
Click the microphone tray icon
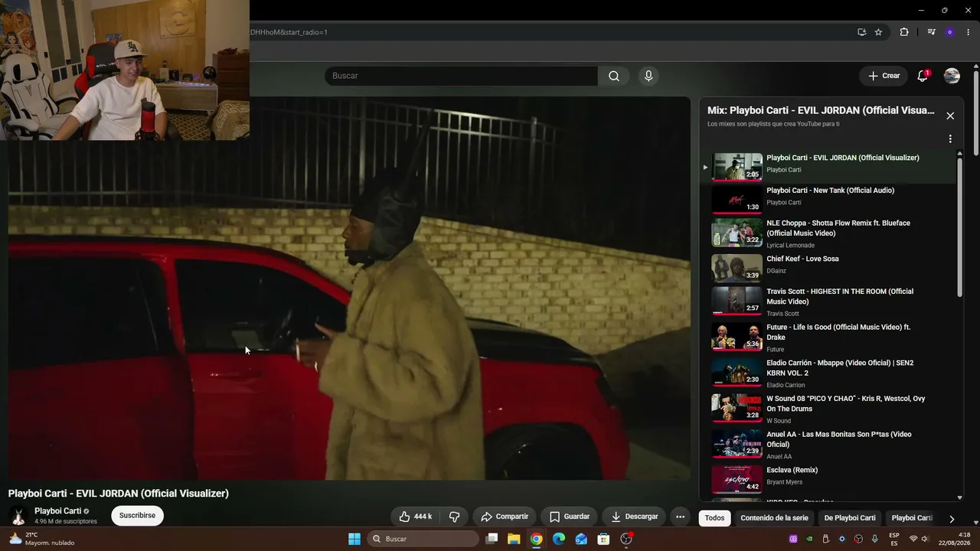tap(874, 539)
